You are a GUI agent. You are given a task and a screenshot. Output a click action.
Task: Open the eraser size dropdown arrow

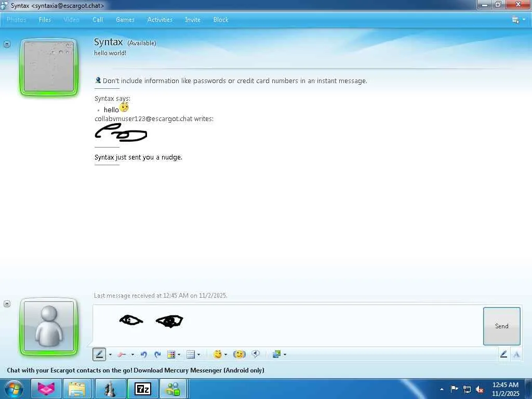click(x=132, y=355)
